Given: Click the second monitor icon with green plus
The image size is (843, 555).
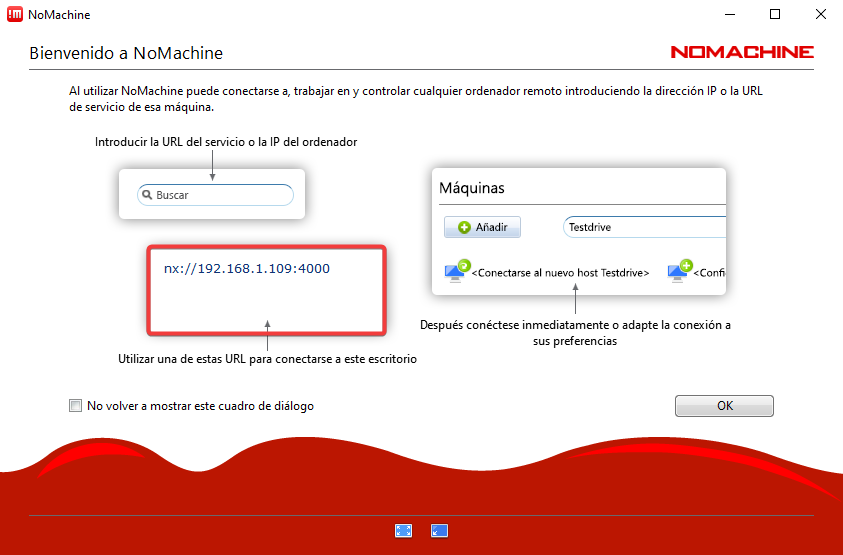Looking at the screenshot, I should click(680, 270).
